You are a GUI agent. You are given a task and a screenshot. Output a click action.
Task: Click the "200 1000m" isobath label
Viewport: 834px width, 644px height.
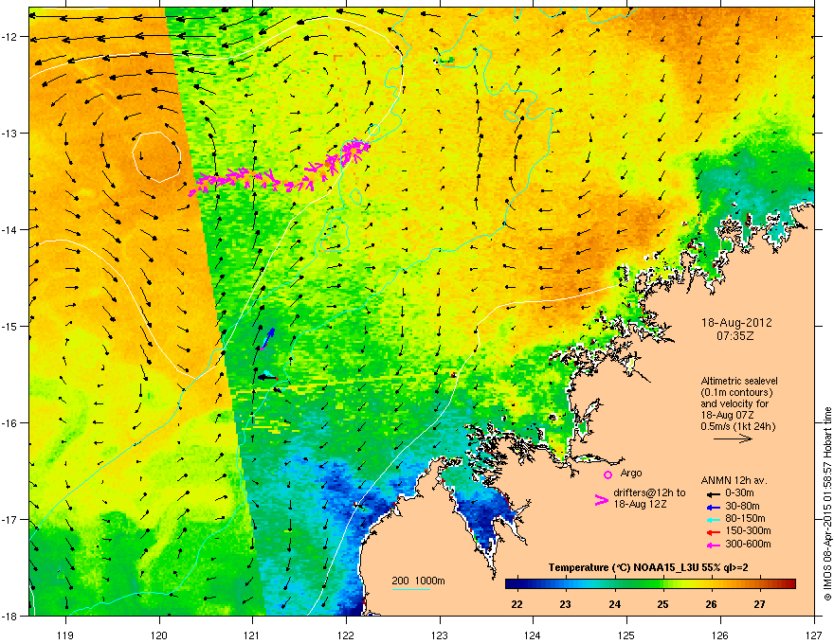419,581
